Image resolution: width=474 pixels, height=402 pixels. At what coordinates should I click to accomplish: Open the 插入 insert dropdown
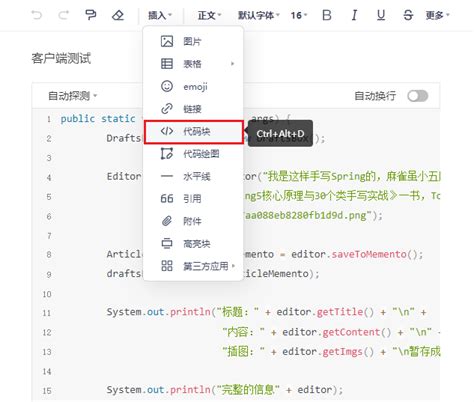tap(160, 15)
